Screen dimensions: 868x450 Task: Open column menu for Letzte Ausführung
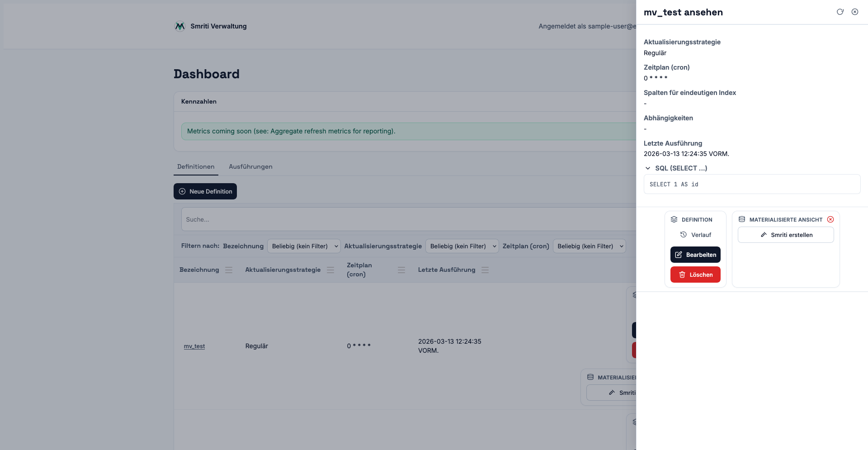coord(485,270)
